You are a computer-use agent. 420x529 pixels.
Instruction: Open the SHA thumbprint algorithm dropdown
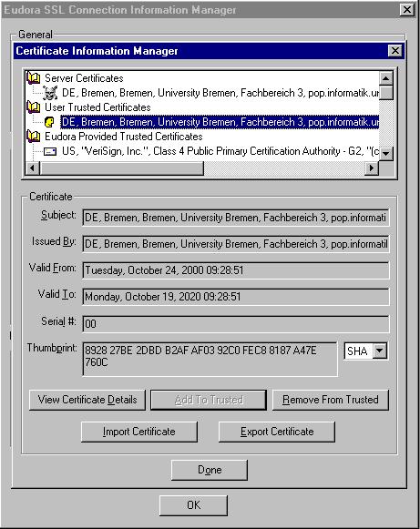tap(380, 351)
